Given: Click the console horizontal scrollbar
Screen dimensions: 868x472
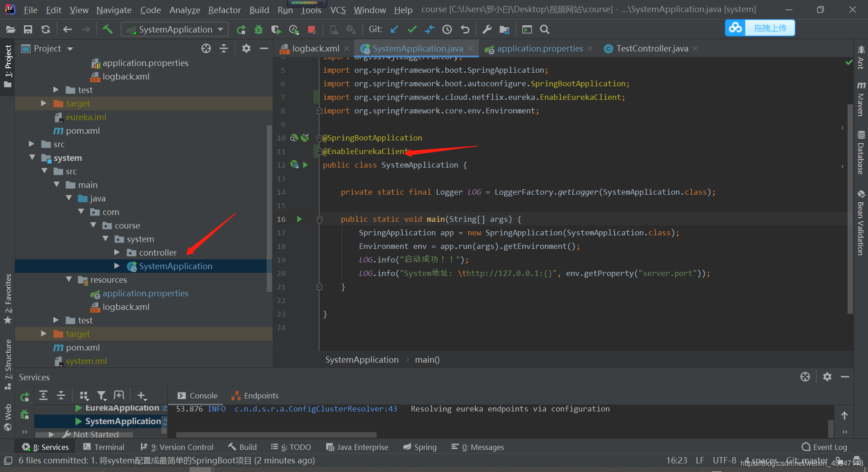Looking at the screenshot, I should [276, 435].
